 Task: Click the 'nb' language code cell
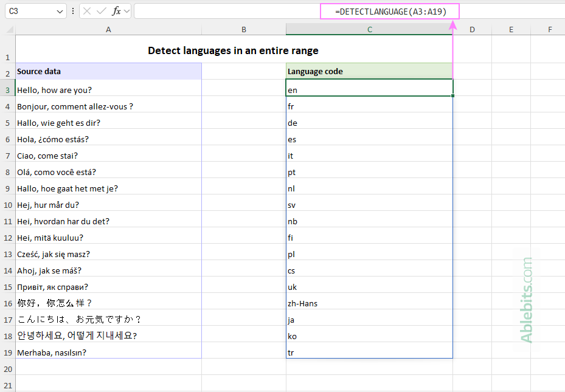pos(369,219)
